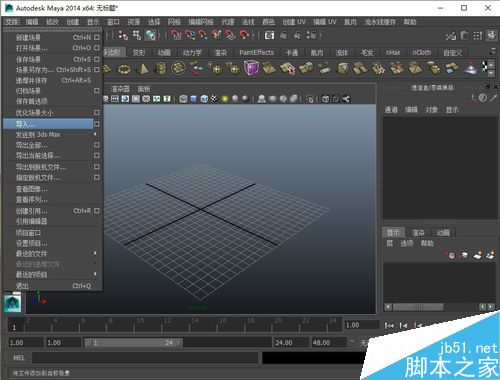Open option box for 场景另存为
The height and width of the screenshot is (380, 500).
point(97,70)
